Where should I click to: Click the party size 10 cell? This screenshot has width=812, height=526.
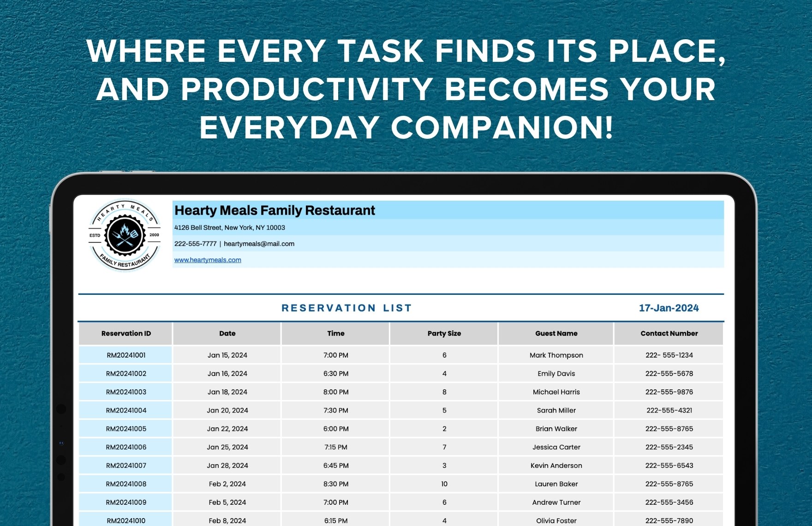pyautogui.click(x=444, y=484)
